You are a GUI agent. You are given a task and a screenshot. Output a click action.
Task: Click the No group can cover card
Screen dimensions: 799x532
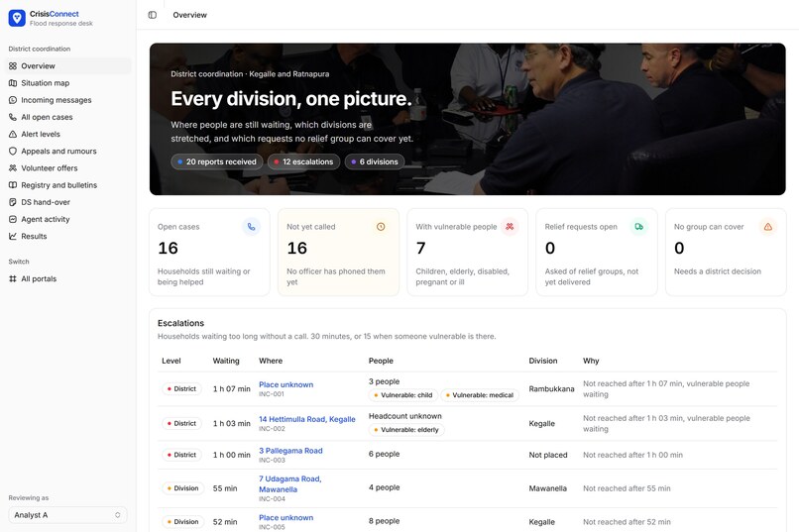click(726, 252)
